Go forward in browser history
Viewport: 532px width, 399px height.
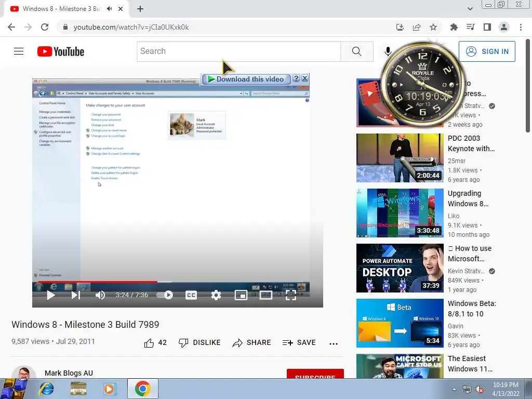[x=28, y=27]
